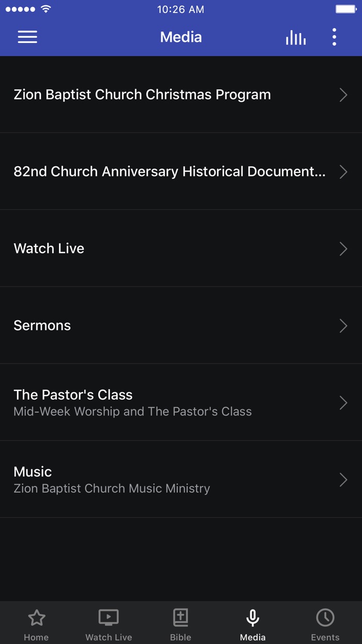Open the 82nd Church Anniversary Historical Documentary
Screen dimensions: 362x644
click(171, 172)
